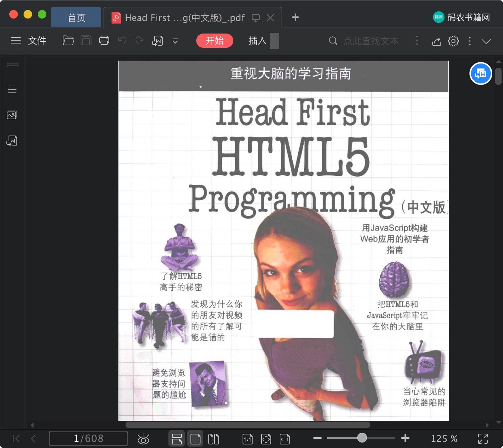Click the PDF convert icon in toolbar

[x=157, y=41]
